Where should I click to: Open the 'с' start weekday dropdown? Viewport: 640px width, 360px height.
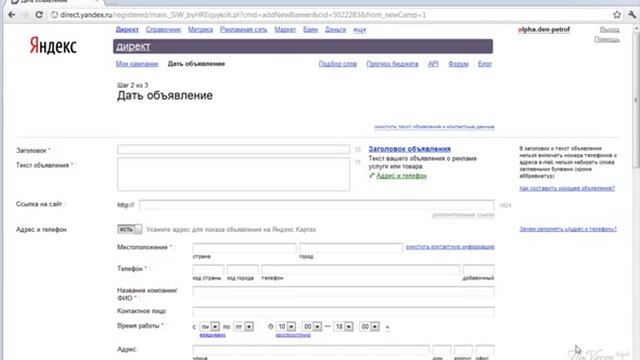pos(210,327)
